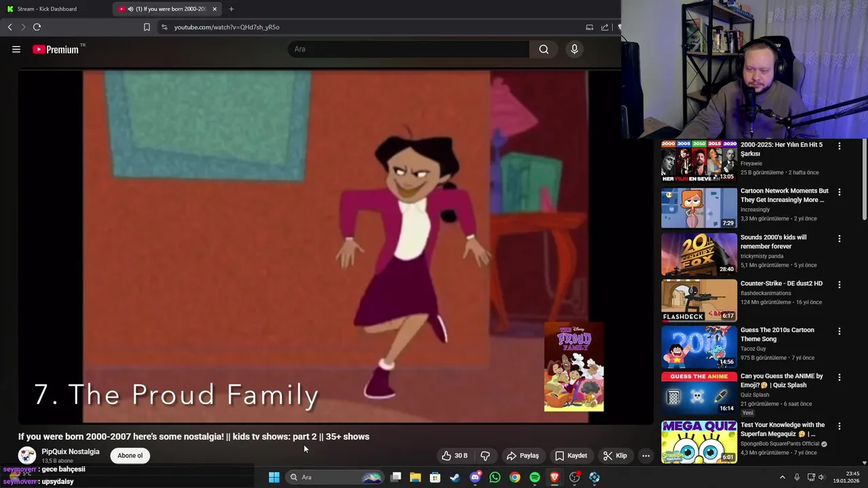Image resolution: width=868 pixels, height=488 pixels.
Task: Open Microsoft Store from the taskbar
Action: 435,477
